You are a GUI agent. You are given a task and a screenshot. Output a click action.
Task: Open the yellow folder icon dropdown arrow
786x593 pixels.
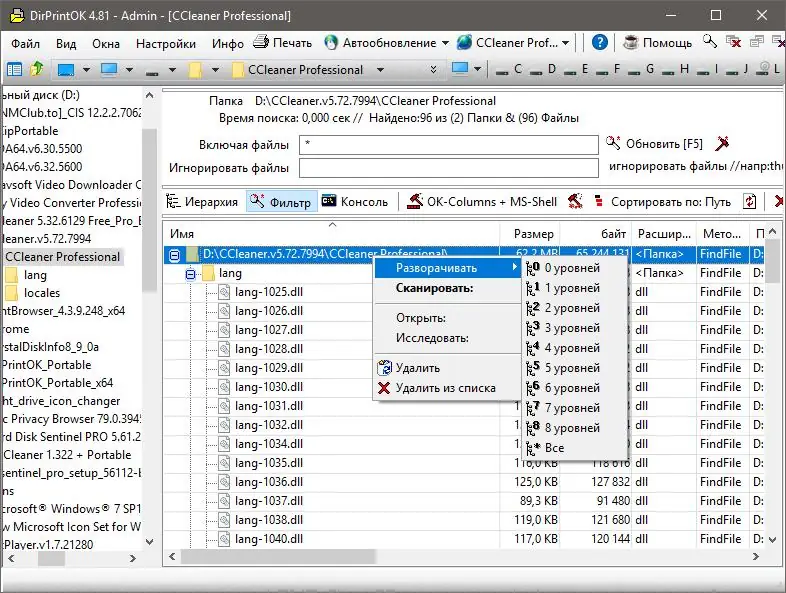[x=216, y=70]
